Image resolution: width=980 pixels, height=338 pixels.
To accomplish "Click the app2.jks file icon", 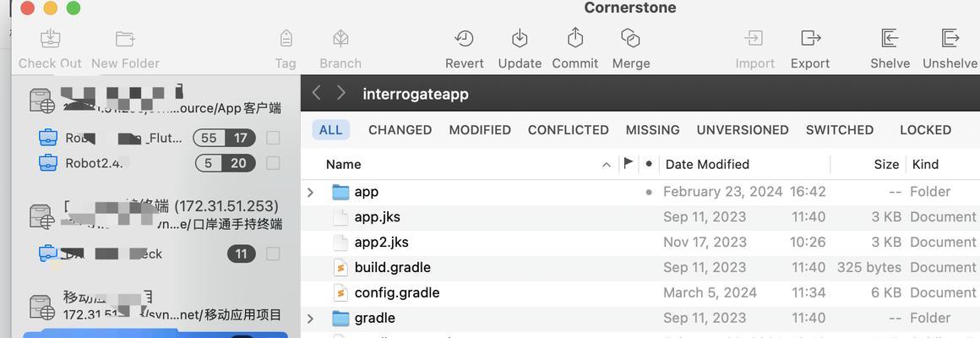I will pyautogui.click(x=340, y=242).
